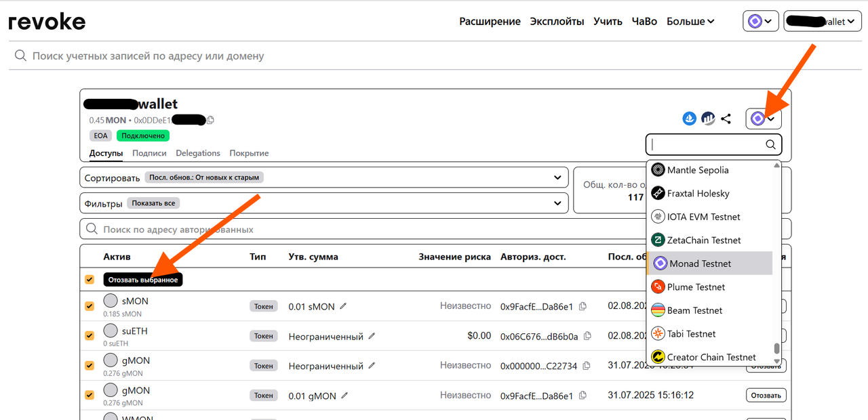This screenshot has height=420, width=868.
Task: Copy the spender address 0x06C676...dB6b0a
Action: (587, 336)
